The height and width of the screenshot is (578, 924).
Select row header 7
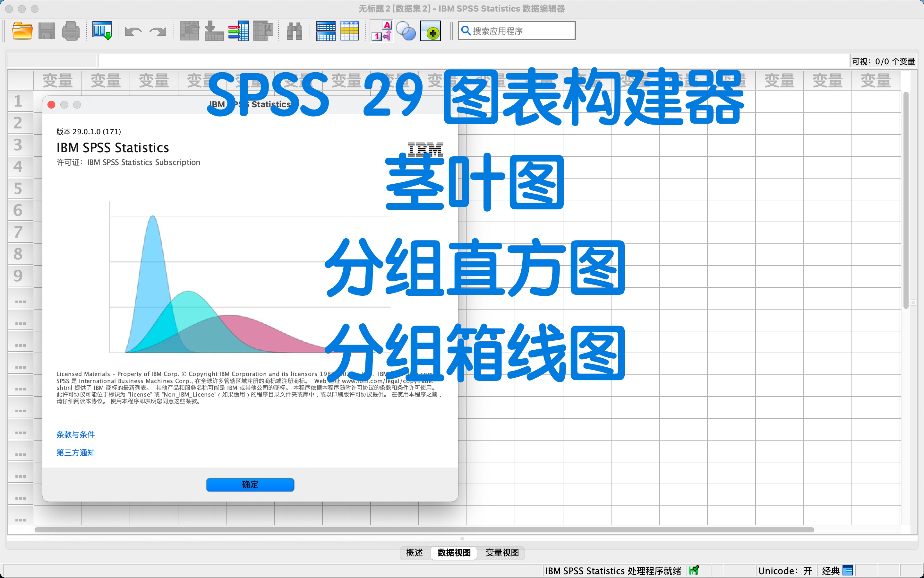[x=20, y=232]
